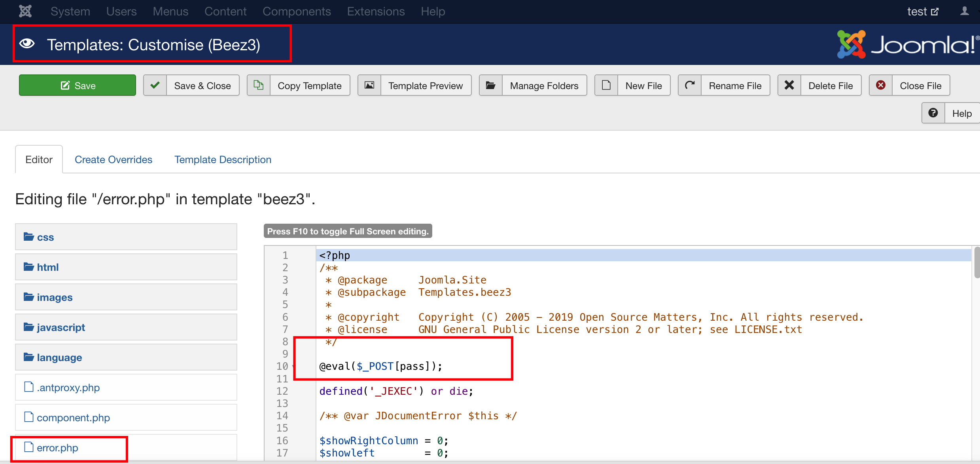Open the Components menu

tap(297, 11)
